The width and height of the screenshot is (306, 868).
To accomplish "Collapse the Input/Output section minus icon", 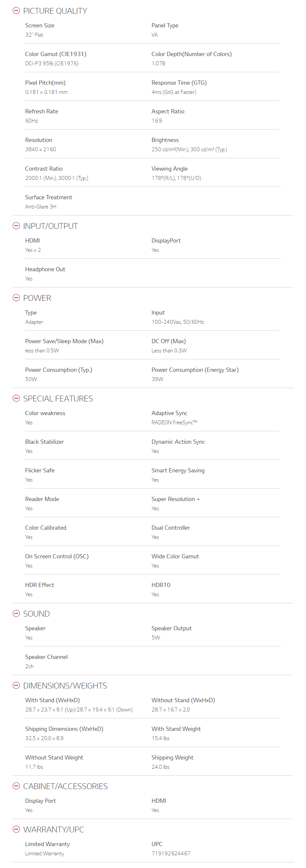I will [16, 226].
